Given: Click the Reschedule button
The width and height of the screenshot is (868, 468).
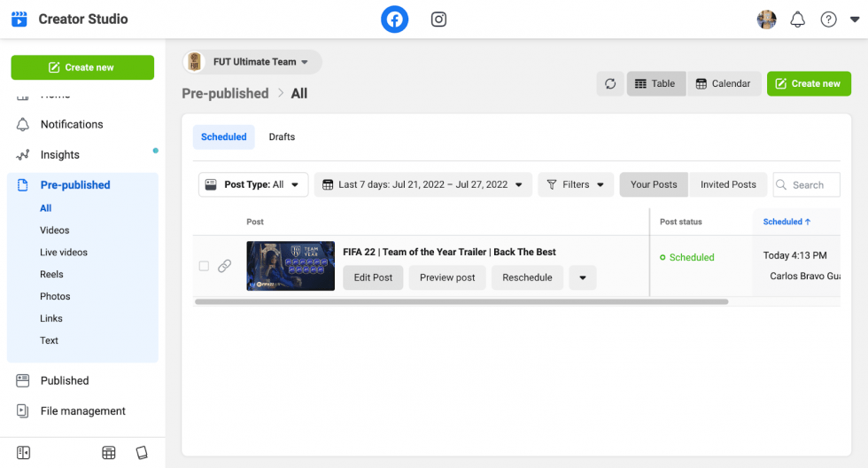Looking at the screenshot, I should click(x=527, y=277).
